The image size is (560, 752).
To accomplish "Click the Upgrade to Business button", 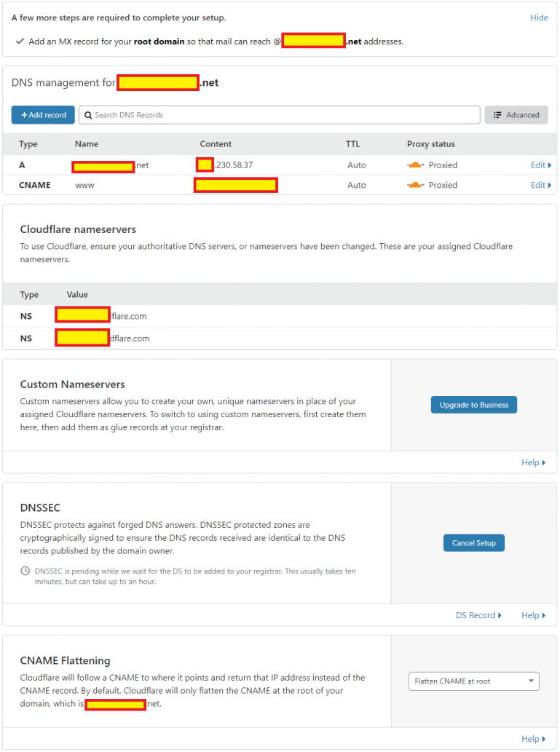I will [x=473, y=405].
